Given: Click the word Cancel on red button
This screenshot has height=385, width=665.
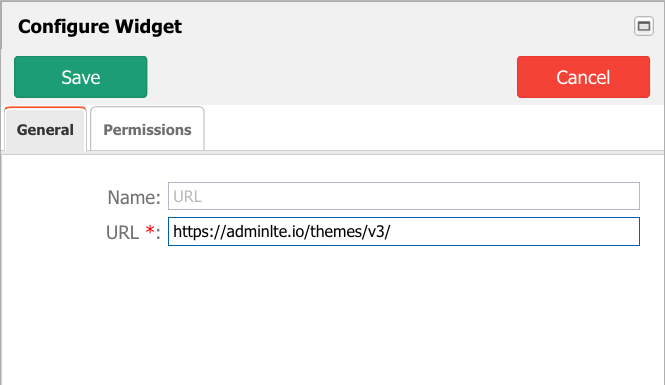Looking at the screenshot, I should click(x=583, y=77).
